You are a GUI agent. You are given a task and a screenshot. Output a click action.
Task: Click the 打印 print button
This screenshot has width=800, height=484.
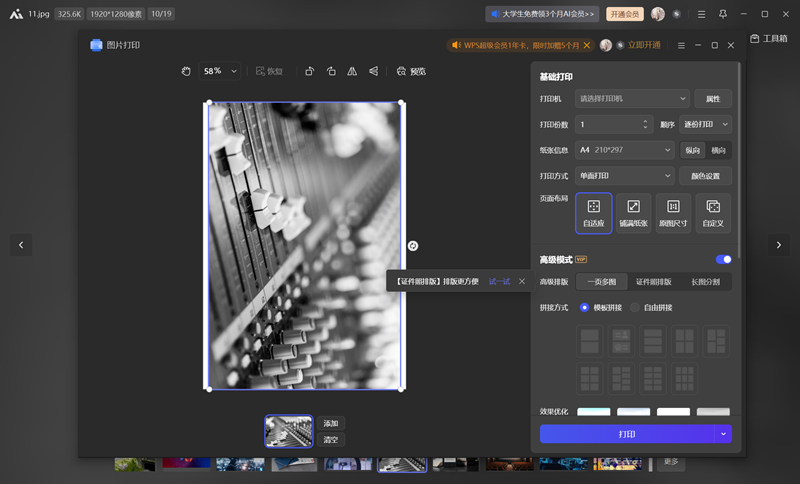(626, 434)
